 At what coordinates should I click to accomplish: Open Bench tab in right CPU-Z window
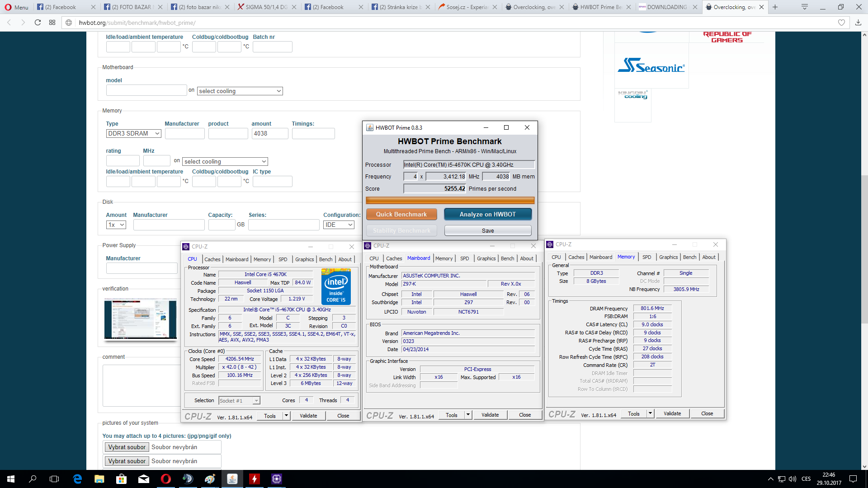pos(689,257)
